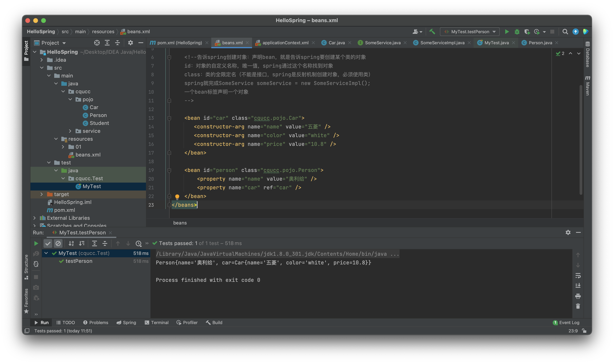
Task: Expand the service package node
Action: tap(70, 131)
